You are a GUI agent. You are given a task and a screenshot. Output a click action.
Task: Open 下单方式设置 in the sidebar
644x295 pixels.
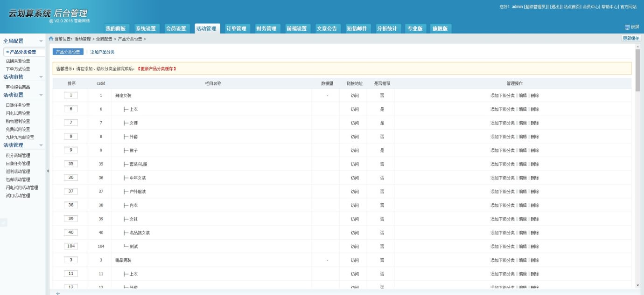click(18, 69)
